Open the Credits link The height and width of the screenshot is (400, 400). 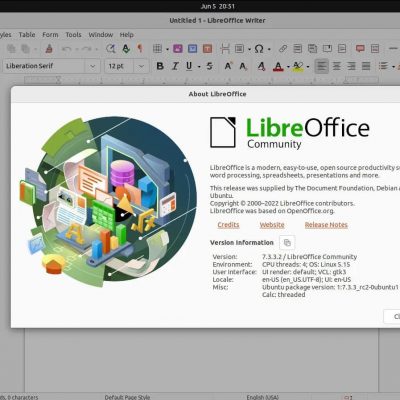pos(228,225)
